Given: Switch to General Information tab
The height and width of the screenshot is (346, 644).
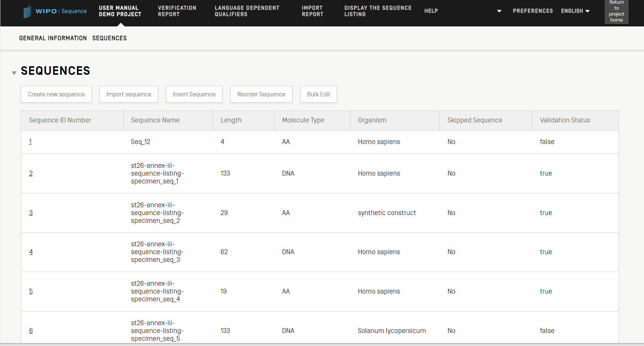Looking at the screenshot, I should click(x=53, y=38).
